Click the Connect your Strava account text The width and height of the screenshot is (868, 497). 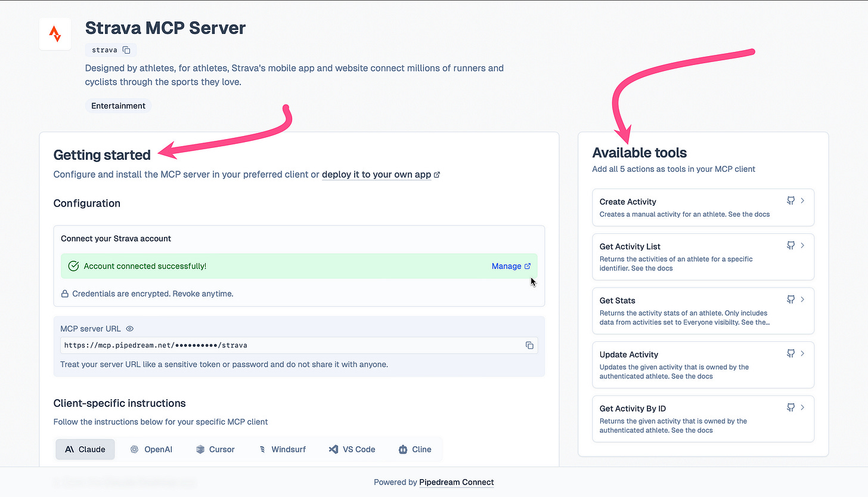click(x=116, y=238)
